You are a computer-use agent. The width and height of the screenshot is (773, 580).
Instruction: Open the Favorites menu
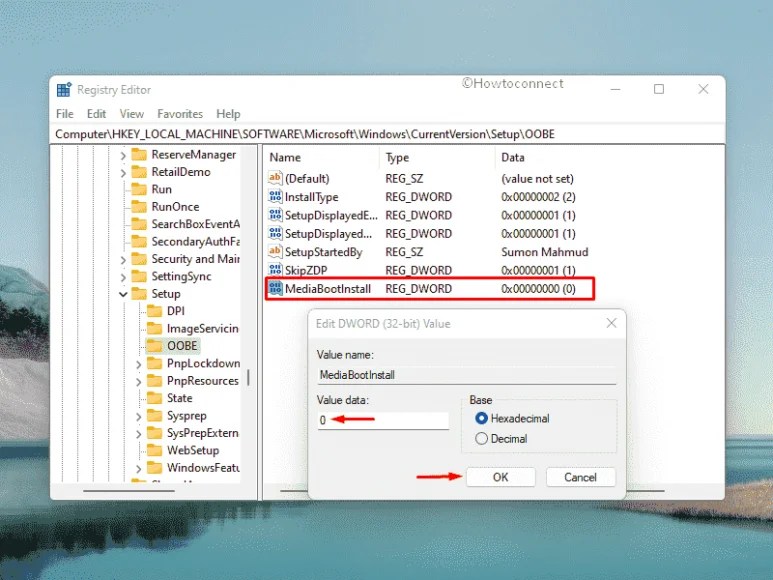click(x=180, y=114)
